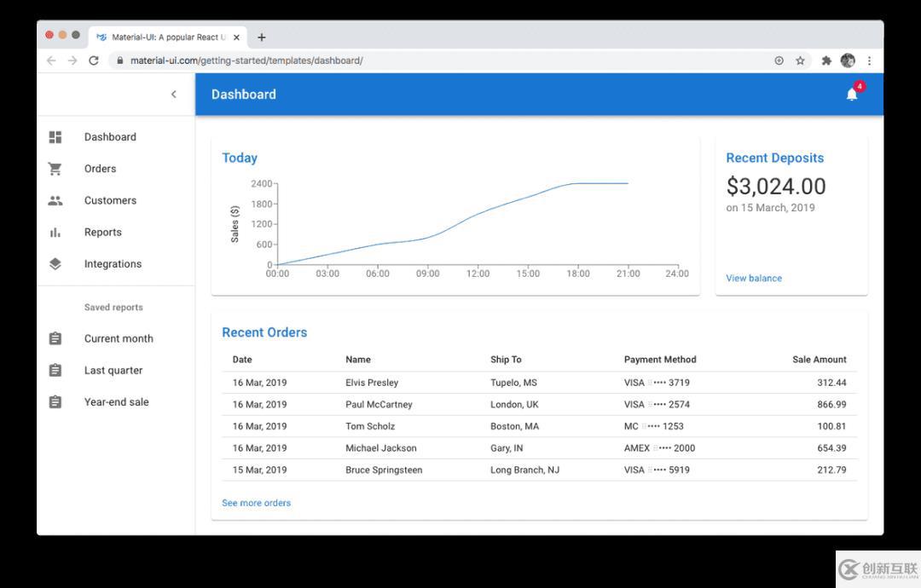The height and width of the screenshot is (588, 921).
Task: Click the AMEX 2000 payment cell
Action: pyautogui.click(x=659, y=447)
